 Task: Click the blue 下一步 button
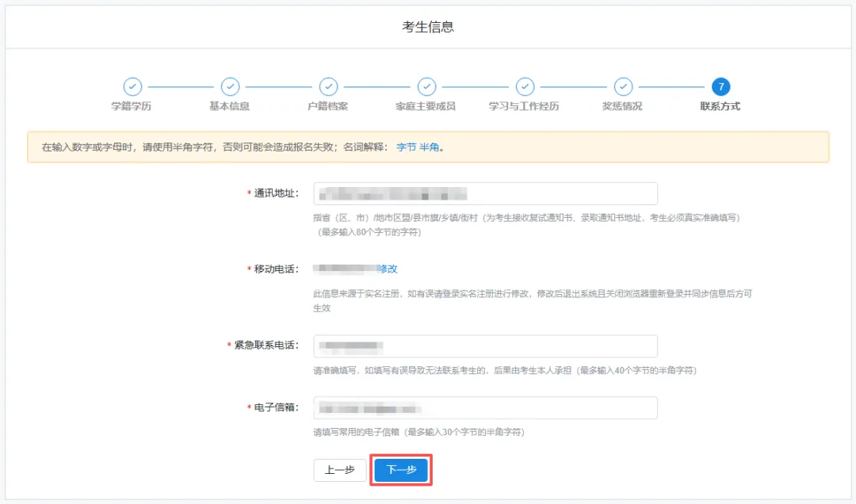tap(401, 470)
